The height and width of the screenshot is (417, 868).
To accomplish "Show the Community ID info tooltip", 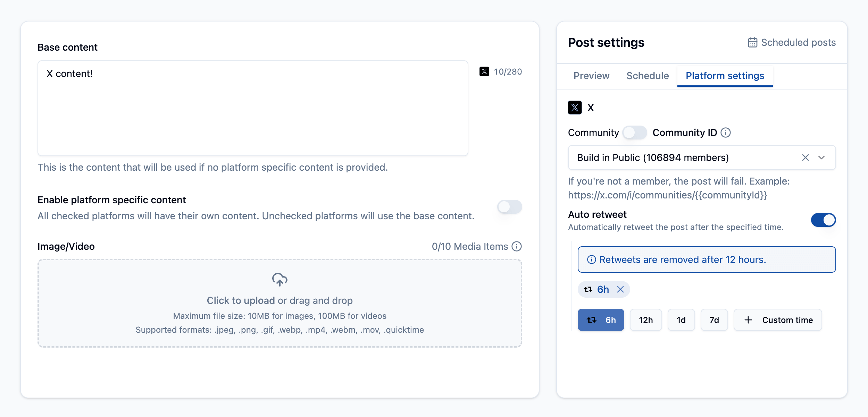I will [726, 133].
